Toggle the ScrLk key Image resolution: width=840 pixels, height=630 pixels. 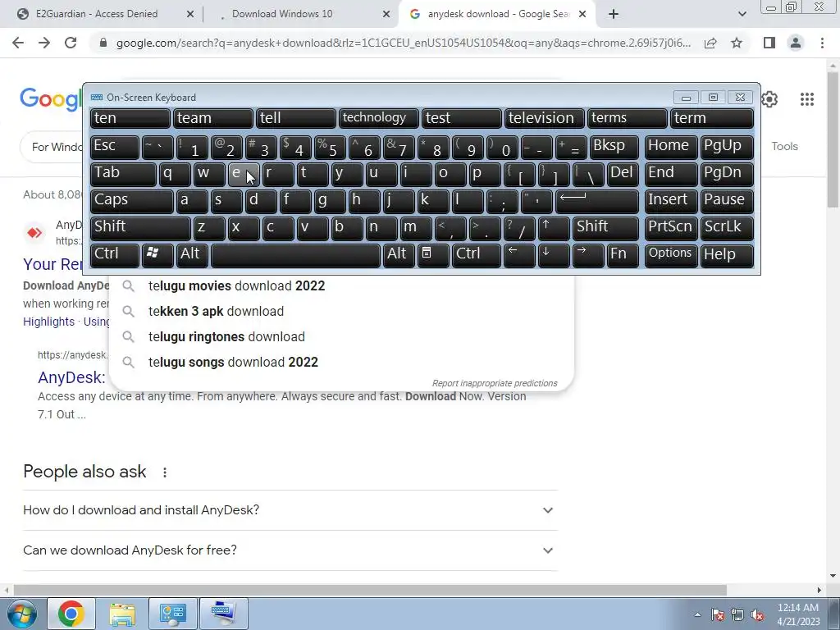727,227
